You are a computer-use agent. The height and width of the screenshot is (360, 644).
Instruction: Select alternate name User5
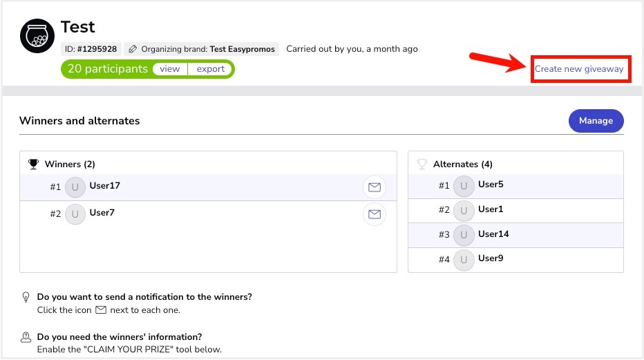tap(491, 184)
